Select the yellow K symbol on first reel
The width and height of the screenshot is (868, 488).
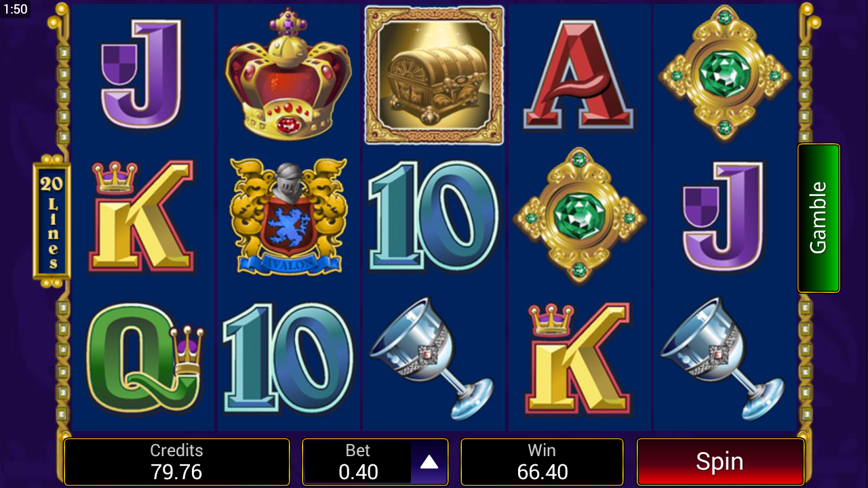[142, 216]
